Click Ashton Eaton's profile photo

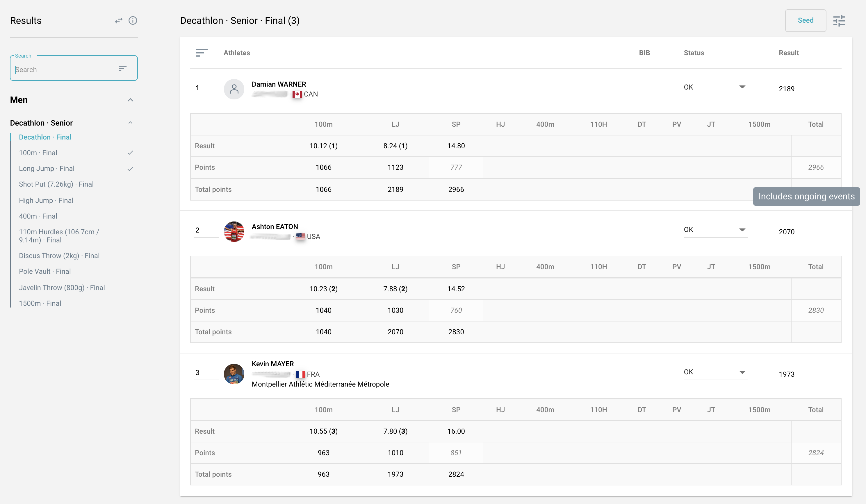[x=234, y=232]
